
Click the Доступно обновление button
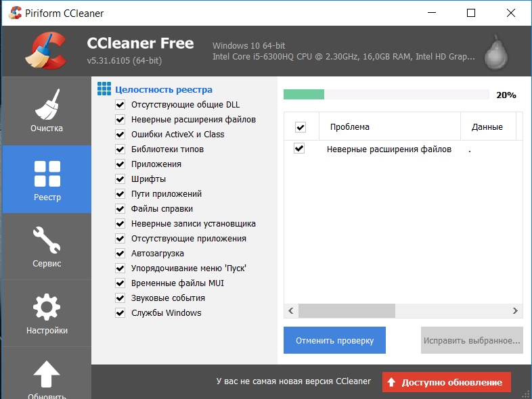(447, 382)
